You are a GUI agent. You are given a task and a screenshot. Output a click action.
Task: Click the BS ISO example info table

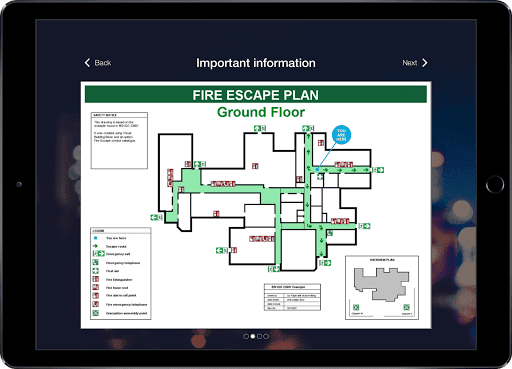click(x=292, y=297)
